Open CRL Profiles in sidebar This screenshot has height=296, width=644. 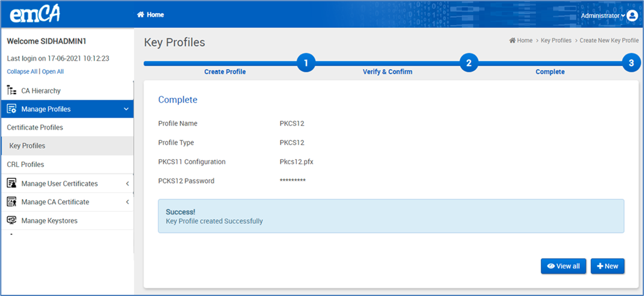click(x=25, y=165)
